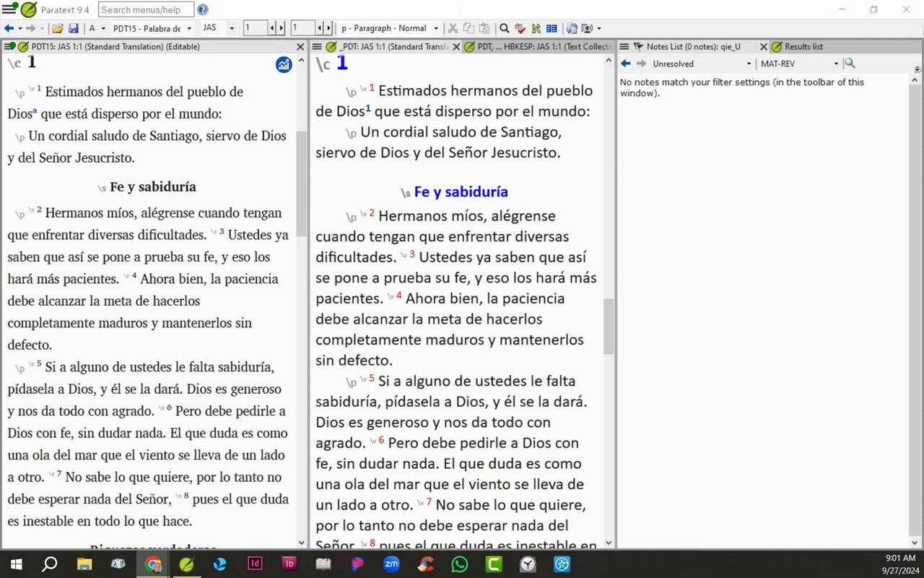Viewport: 924px width, 578px height.
Task: Click the Help question mark icon
Action: (203, 9)
